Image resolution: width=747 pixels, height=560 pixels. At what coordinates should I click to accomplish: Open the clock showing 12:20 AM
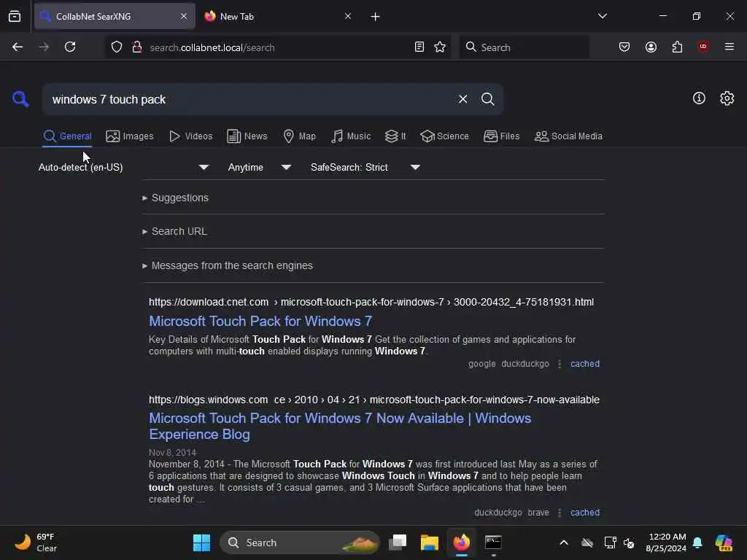[666, 542]
